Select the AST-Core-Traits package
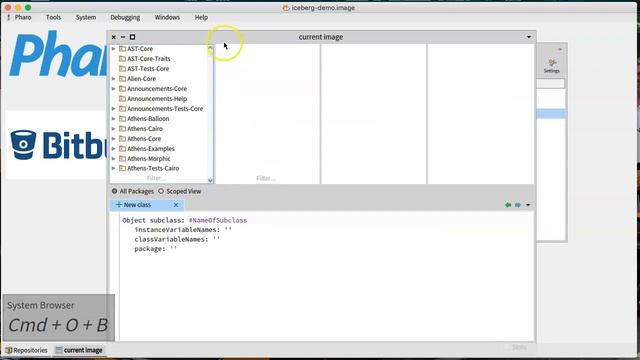This screenshot has height=360, width=640. click(x=149, y=58)
